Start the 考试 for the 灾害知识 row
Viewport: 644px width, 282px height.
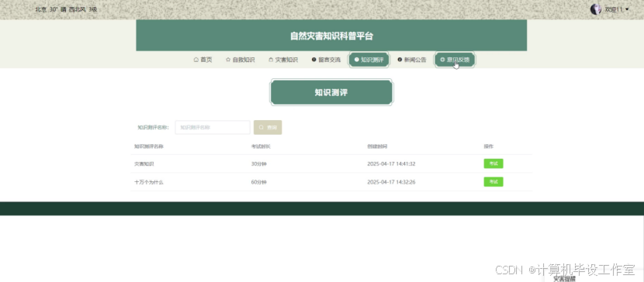(493, 163)
